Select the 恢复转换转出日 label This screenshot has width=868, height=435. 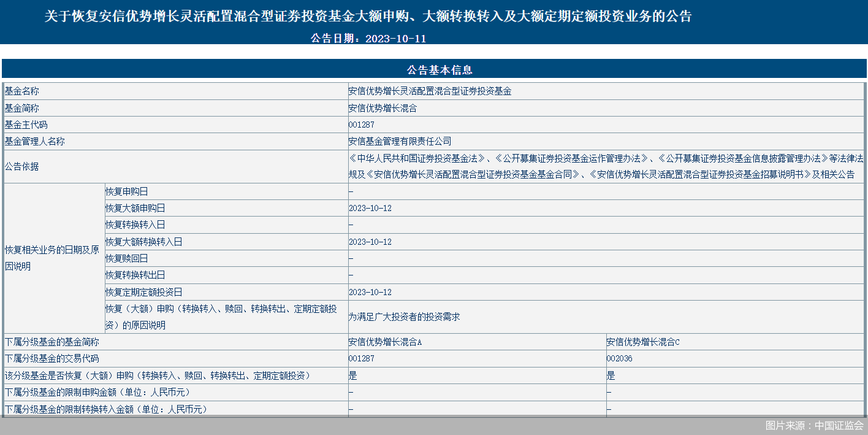(135, 275)
